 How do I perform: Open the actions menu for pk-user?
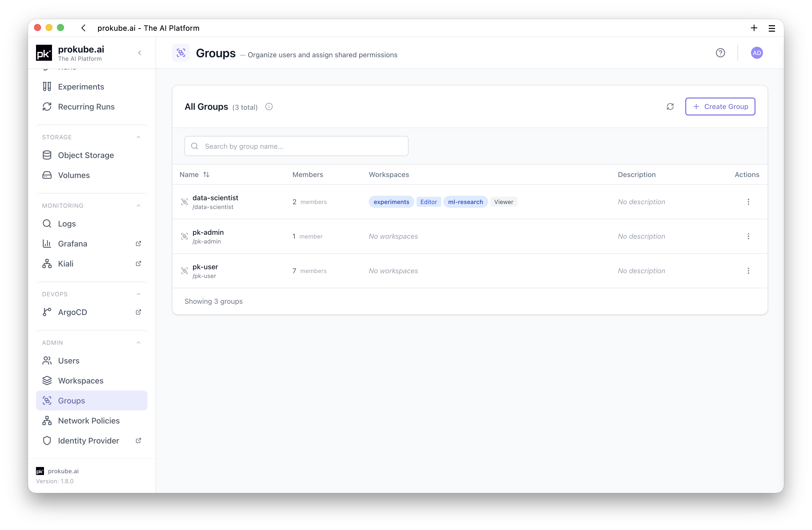coord(748,271)
